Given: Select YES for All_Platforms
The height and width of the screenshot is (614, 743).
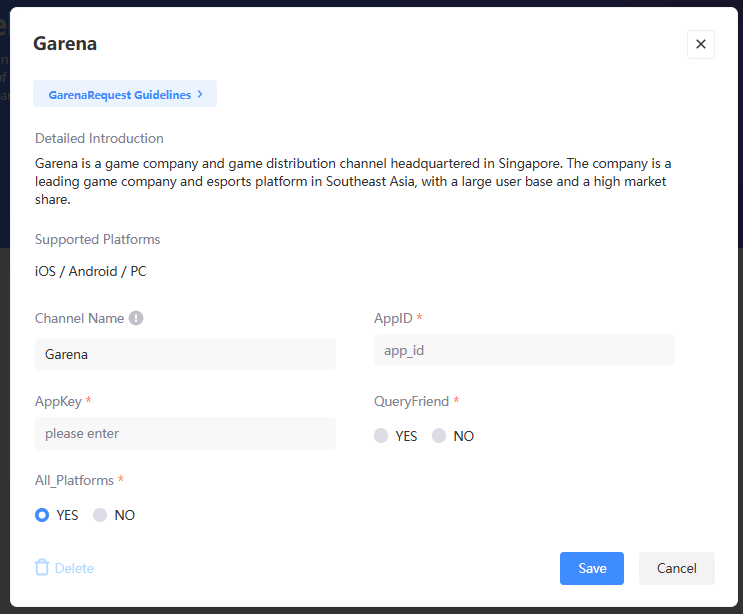Looking at the screenshot, I should click(x=42, y=515).
